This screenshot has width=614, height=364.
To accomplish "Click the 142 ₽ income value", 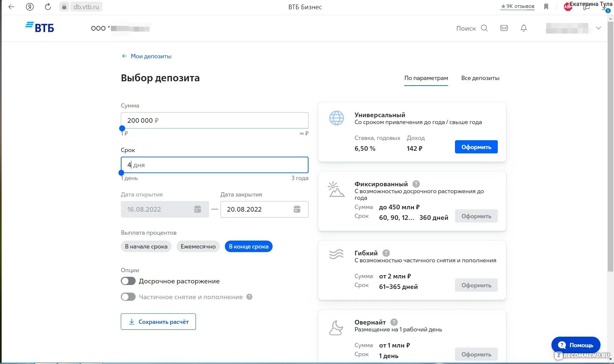I will click(414, 148).
